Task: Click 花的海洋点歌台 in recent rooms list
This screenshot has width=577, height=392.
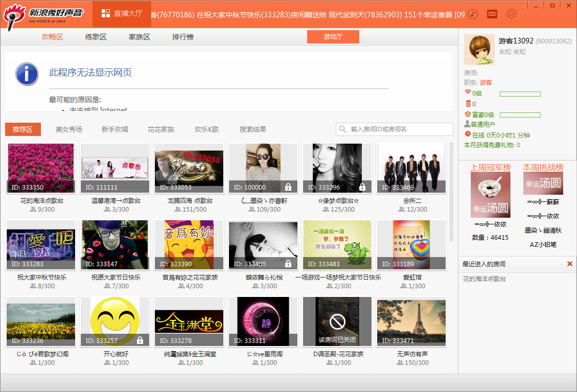Action: tap(484, 279)
